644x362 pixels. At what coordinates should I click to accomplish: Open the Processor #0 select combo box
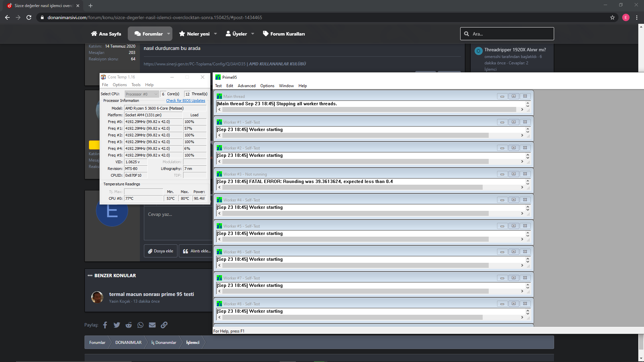141,94
